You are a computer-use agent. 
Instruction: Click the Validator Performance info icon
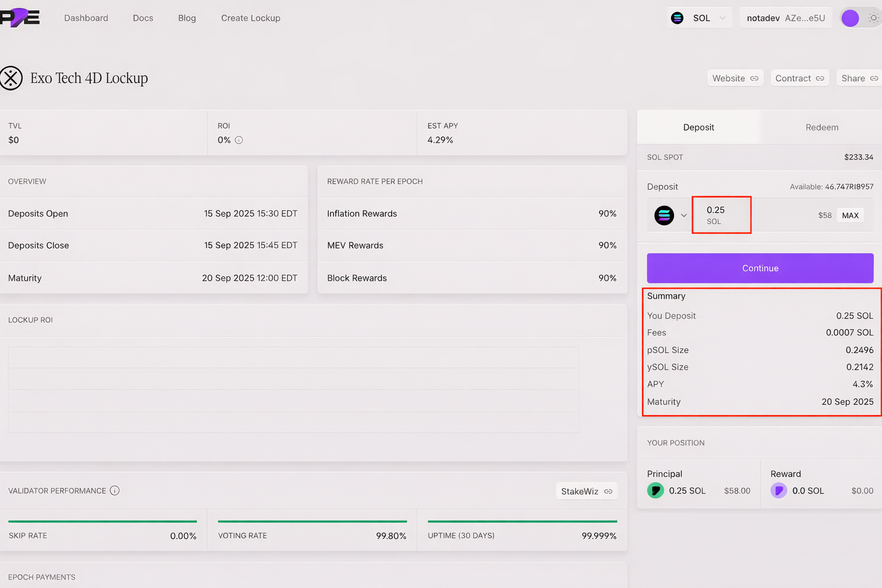pyautogui.click(x=115, y=490)
